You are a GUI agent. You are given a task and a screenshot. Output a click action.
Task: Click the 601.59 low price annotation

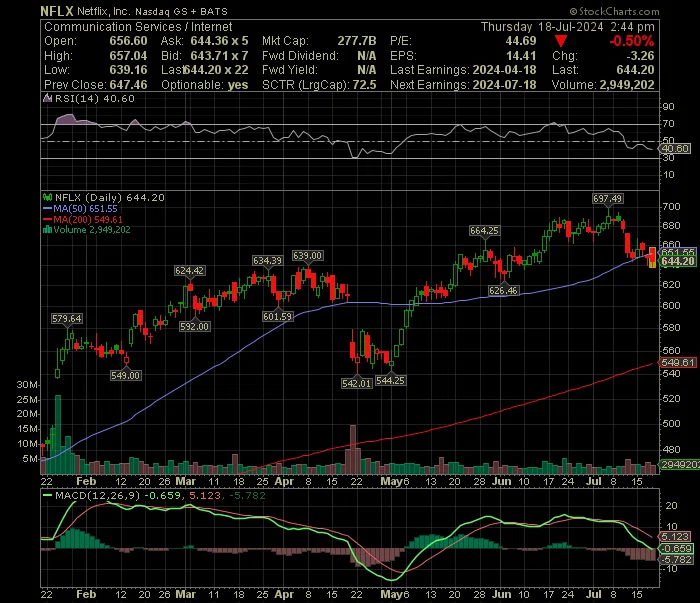coord(278,317)
